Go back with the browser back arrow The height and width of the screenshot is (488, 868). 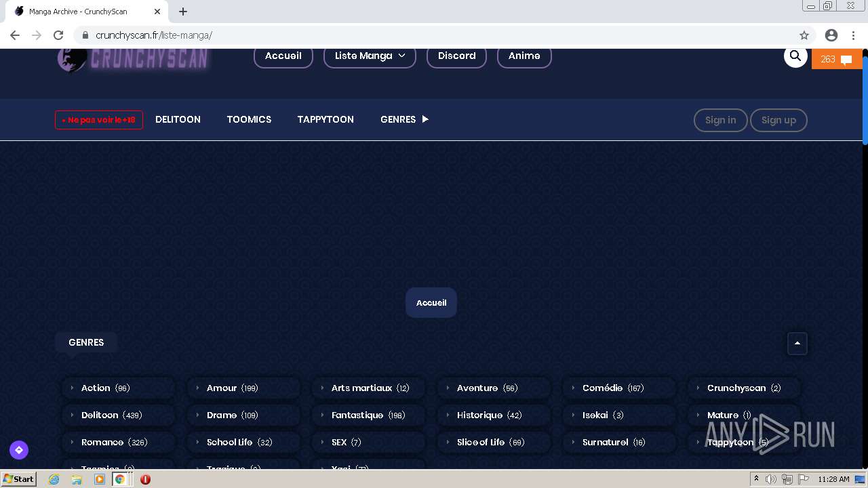pyautogui.click(x=15, y=35)
